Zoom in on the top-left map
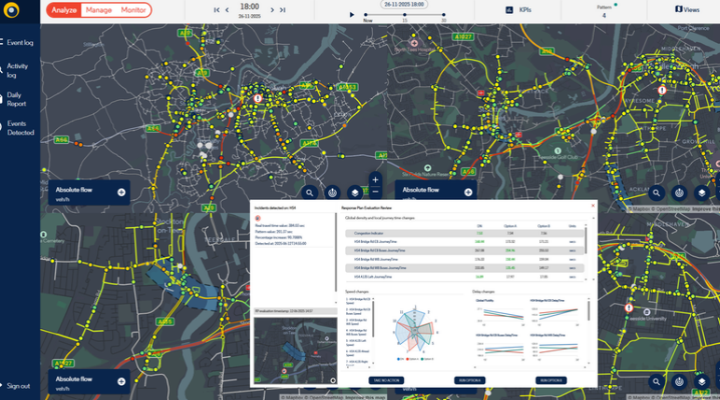The width and height of the screenshot is (720, 400). point(375,180)
